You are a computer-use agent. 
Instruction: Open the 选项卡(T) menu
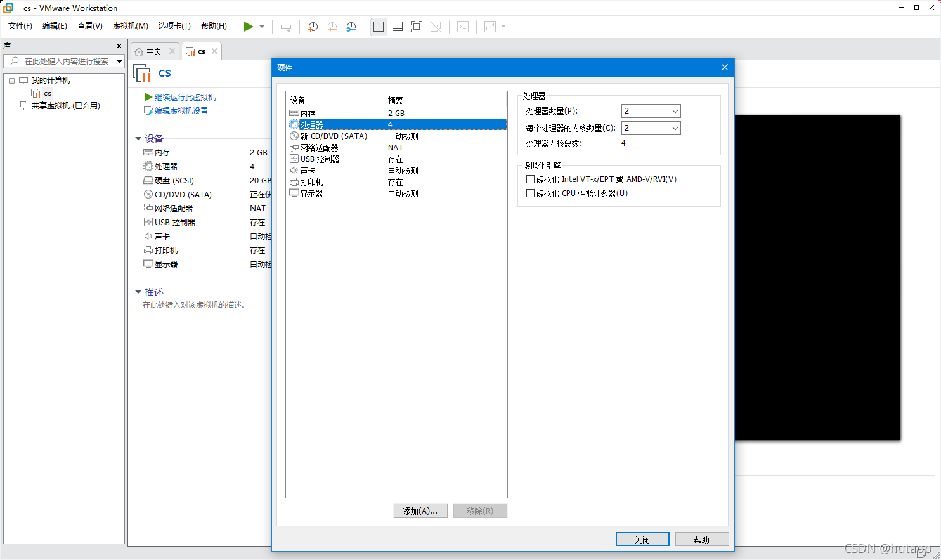174,26
